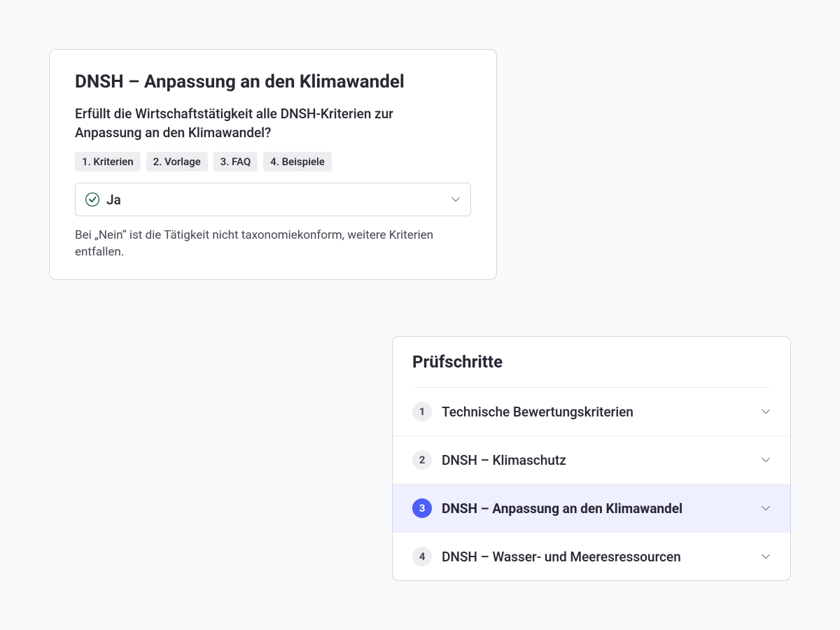Select step badge 1 in Prüfschritte
Image resolution: width=840 pixels, height=630 pixels.
point(422,412)
